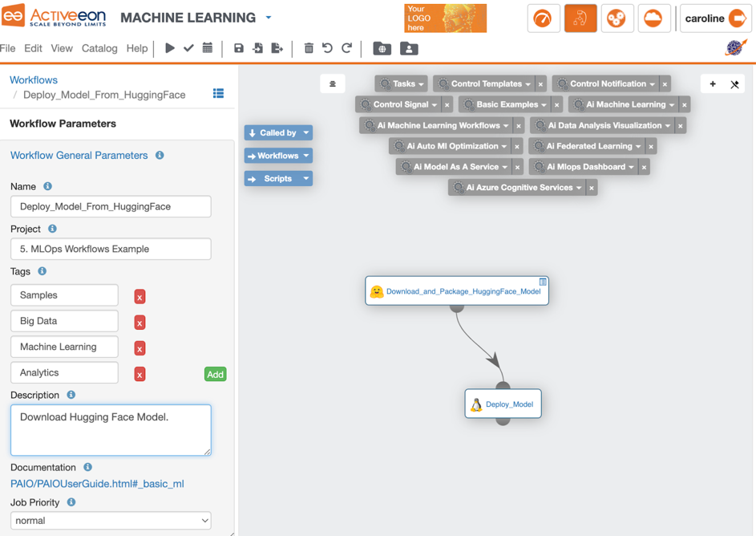Image resolution: width=756 pixels, height=536 pixels.
Task: Click the Your LOGO here banner
Action: pyautogui.click(x=446, y=18)
